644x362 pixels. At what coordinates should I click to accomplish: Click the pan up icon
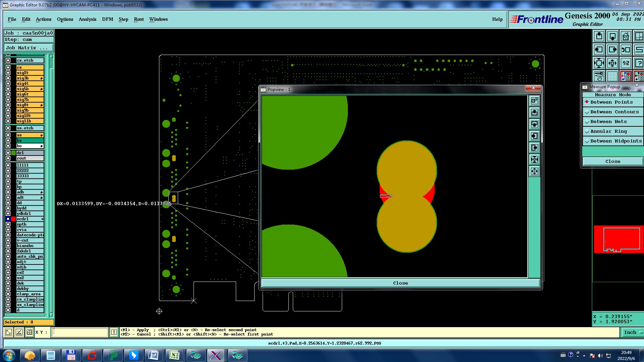click(599, 36)
